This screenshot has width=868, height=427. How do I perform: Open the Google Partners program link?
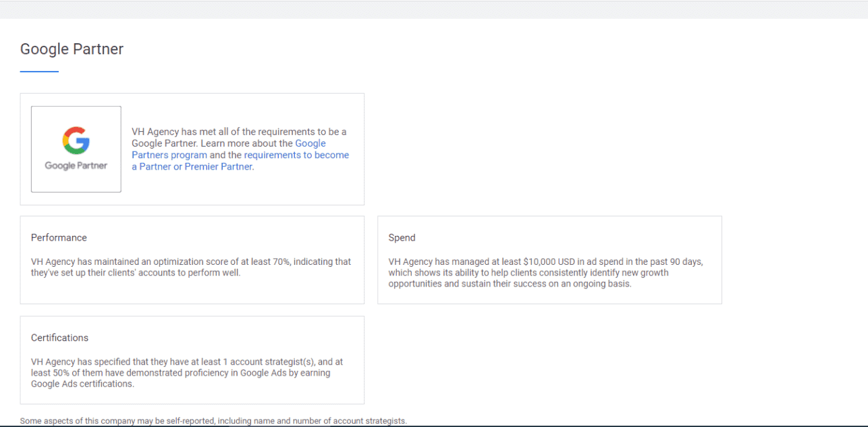229,149
